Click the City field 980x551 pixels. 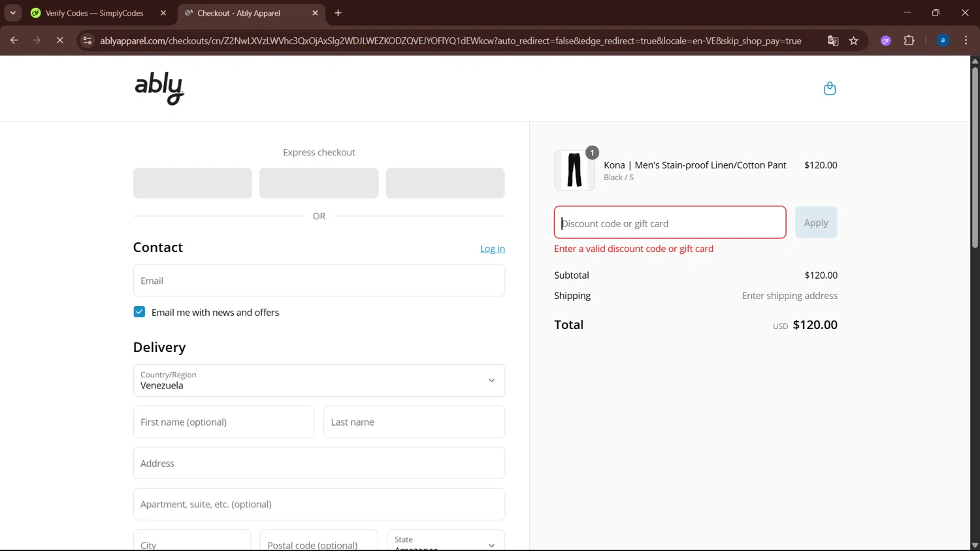coord(192,541)
